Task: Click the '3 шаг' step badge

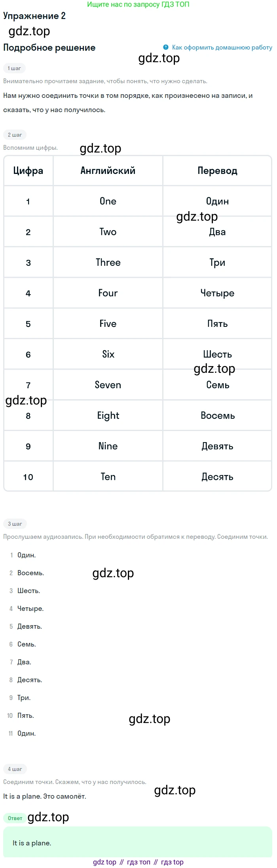Action: [x=15, y=524]
